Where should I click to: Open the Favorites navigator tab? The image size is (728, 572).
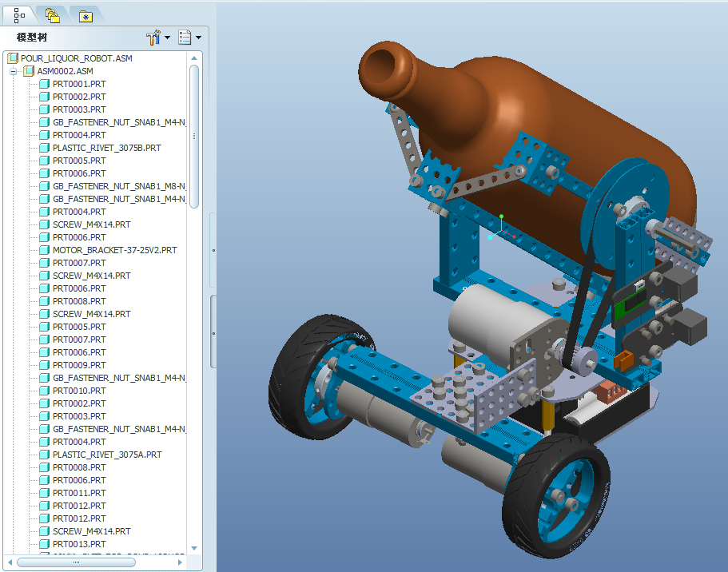tap(86, 16)
